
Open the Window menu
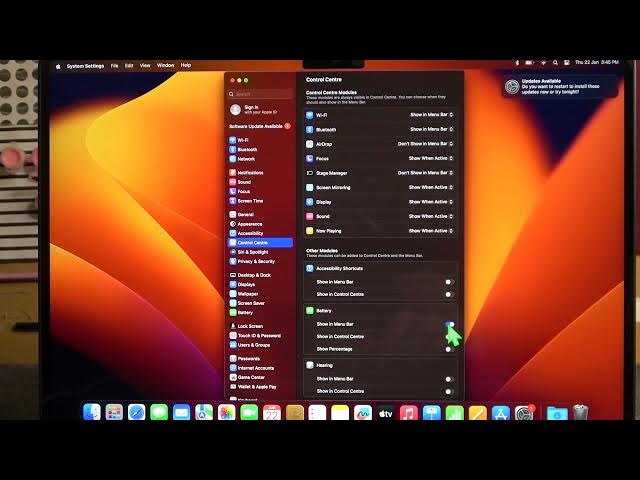click(x=165, y=65)
